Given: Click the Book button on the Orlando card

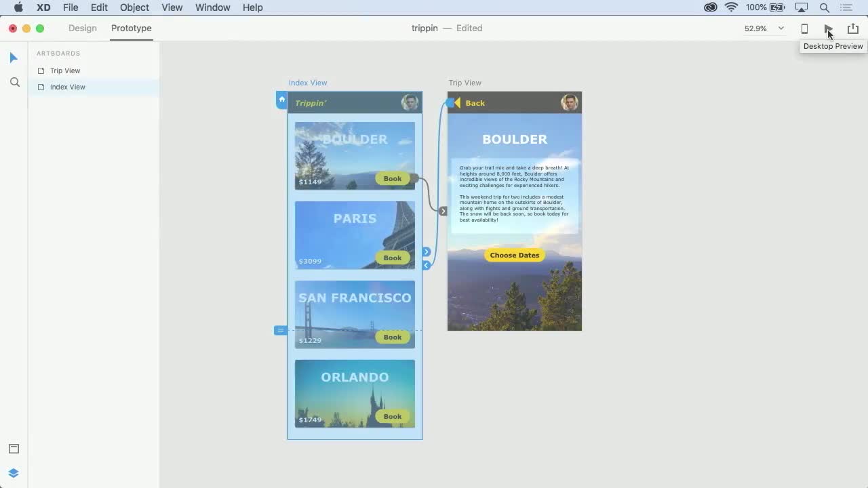Looking at the screenshot, I should (x=392, y=416).
